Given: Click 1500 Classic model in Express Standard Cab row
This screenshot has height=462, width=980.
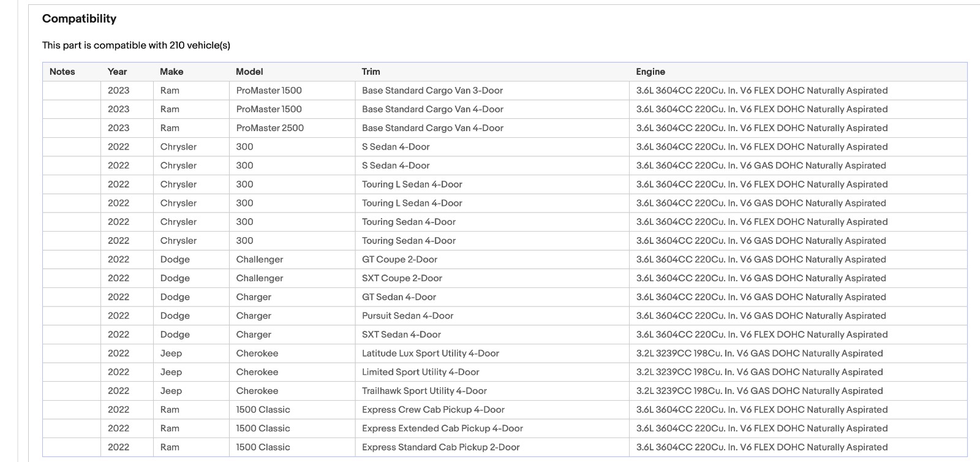Looking at the screenshot, I should (292, 447).
